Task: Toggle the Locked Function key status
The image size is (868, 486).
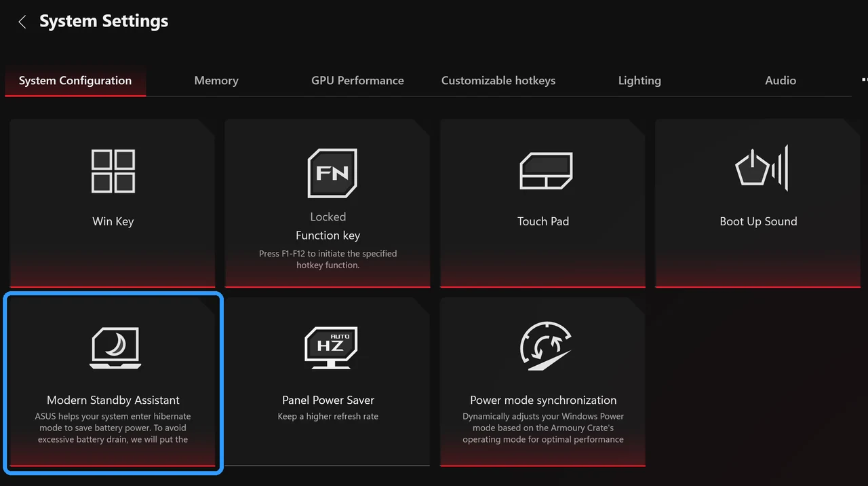Action: coord(328,217)
